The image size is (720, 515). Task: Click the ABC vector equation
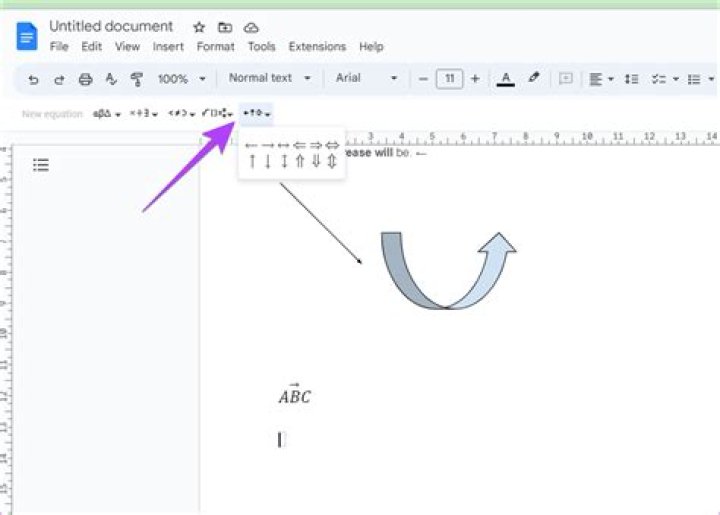[x=295, y=394]
